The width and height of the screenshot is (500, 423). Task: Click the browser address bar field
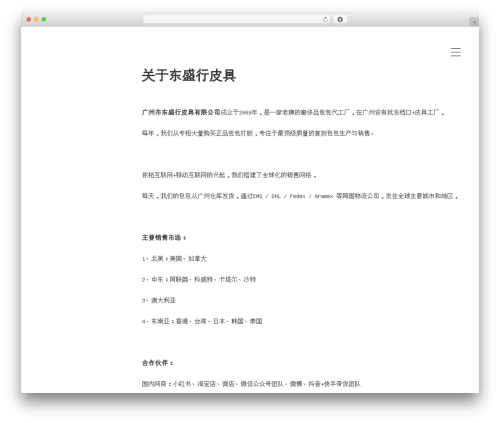click(237, 20)
